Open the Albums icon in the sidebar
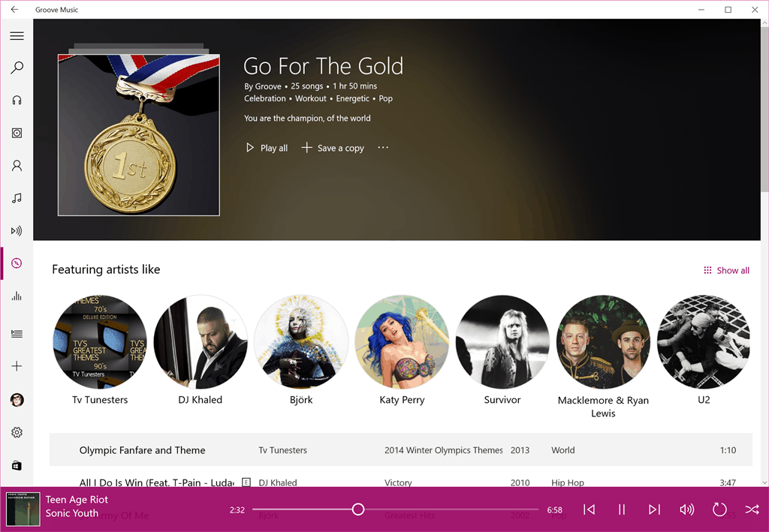 (x=17, y=133)
